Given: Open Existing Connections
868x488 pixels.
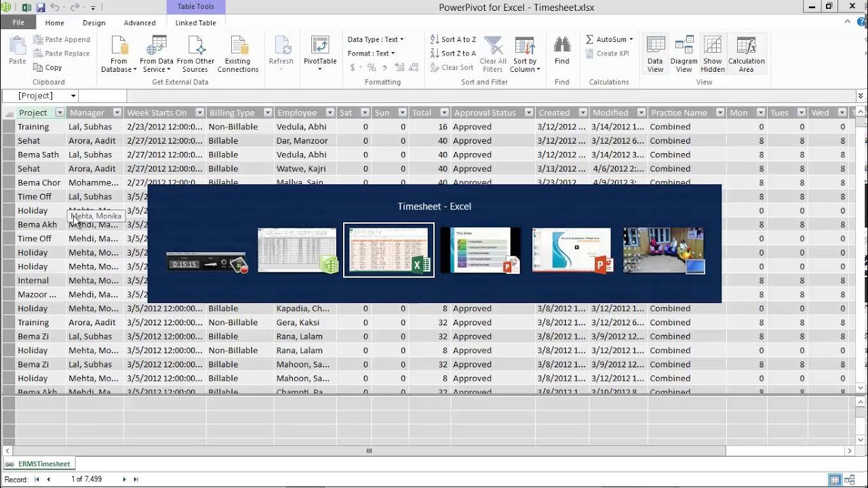Looking at the screenshot, I should click(237, 54).
